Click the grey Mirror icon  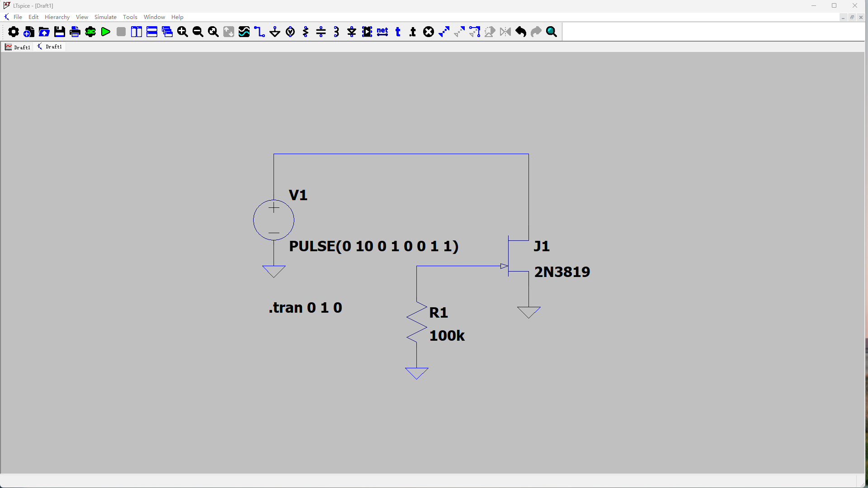[505, 32]
